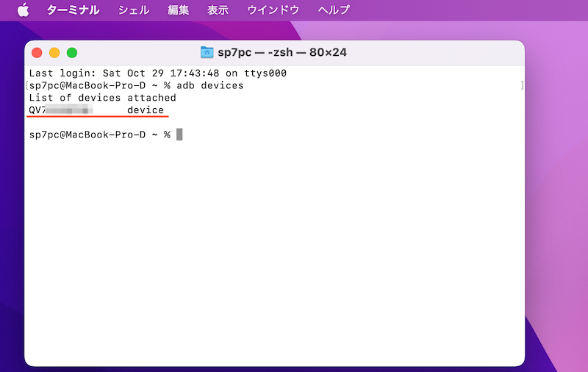The height and width of the screenshot is (372, 588).
Task: Open the ウインドウ menu
Action: 273,10
